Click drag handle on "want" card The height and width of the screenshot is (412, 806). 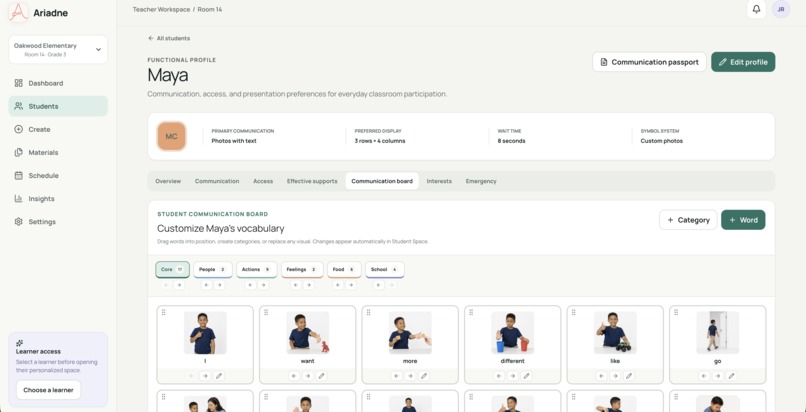click(x=266, y=312)
